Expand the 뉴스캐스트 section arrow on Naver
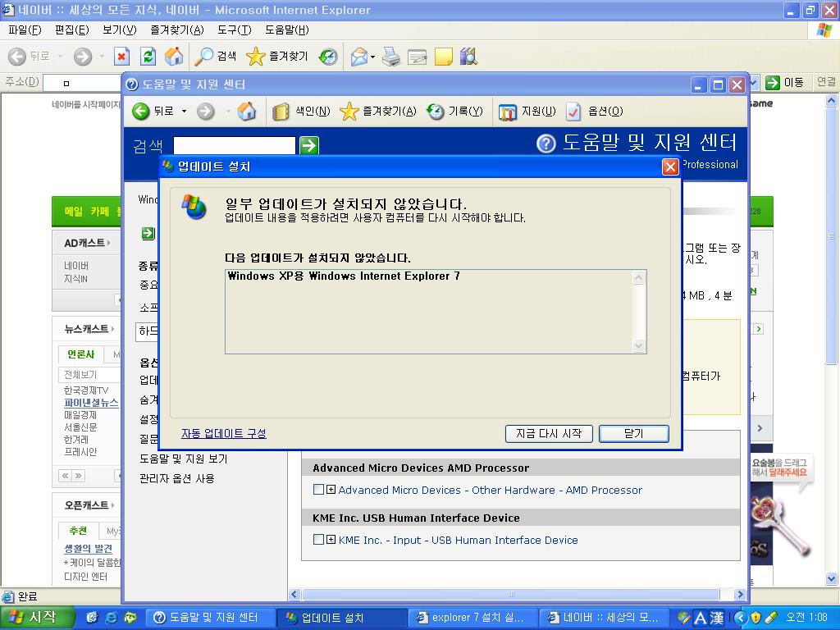 pos(112,328)
